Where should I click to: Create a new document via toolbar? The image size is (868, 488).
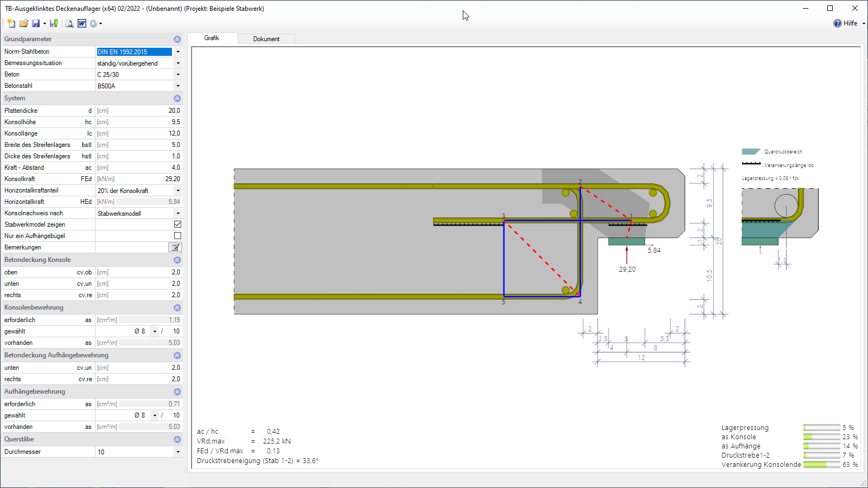(x=11, y=23)
